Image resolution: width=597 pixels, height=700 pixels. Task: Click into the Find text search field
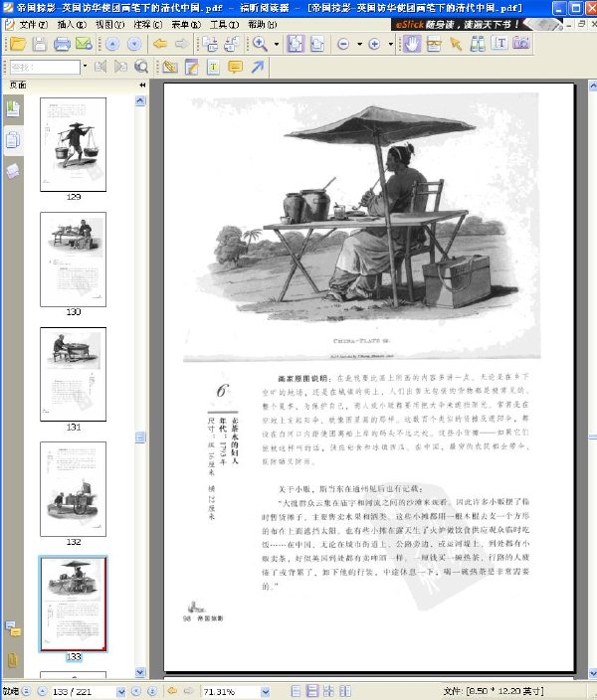45,67
